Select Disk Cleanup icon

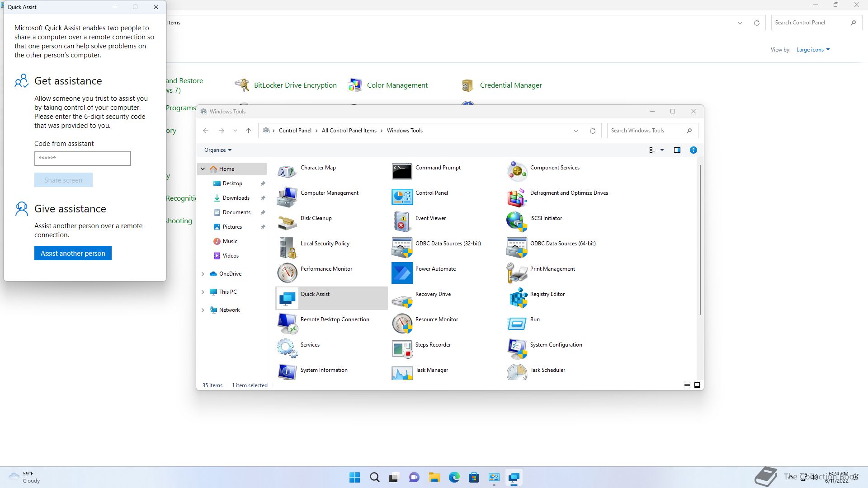tap(287, 222)
